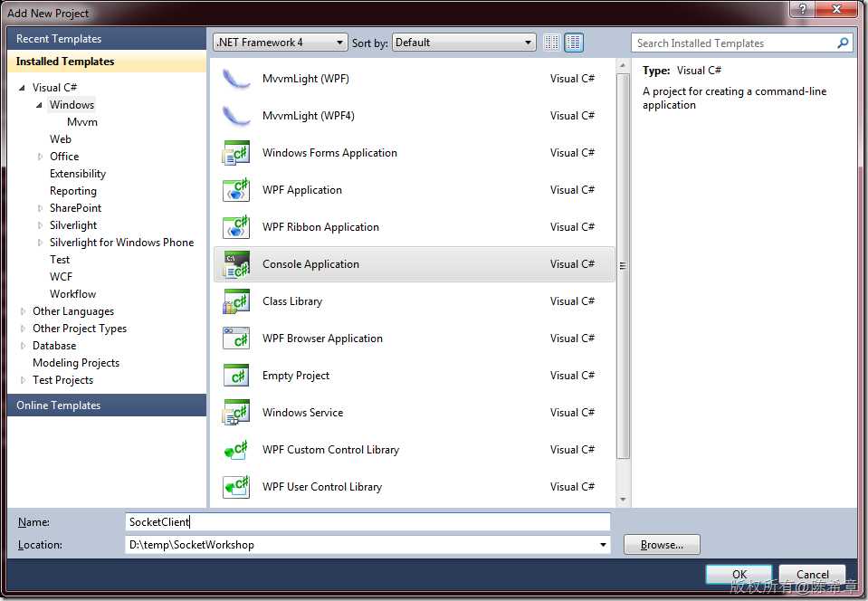Viewport: 868px width, 601px height.
Task: Select the Class Library template name
Action: click(x=292, y=301)
